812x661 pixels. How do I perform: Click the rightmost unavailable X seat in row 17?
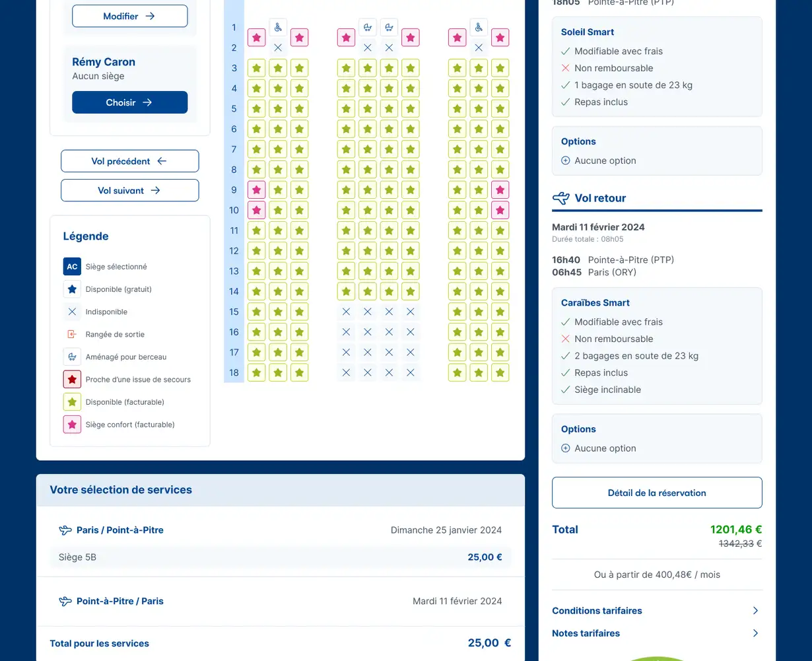point(411,352)
